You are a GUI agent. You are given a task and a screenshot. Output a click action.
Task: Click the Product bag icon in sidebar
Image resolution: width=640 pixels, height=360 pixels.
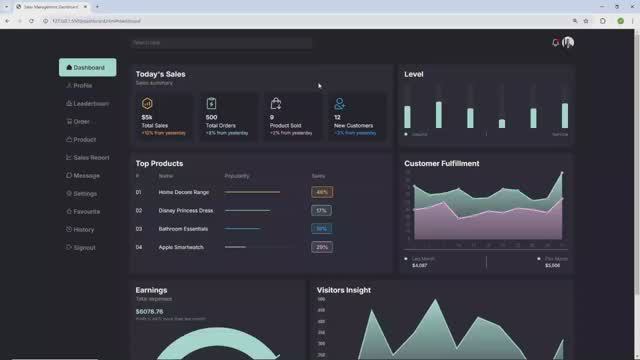point(69,139)
